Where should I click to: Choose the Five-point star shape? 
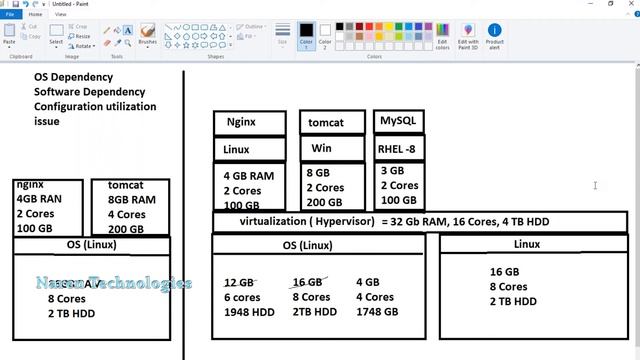pyautogui.click(x=186, y=45)
